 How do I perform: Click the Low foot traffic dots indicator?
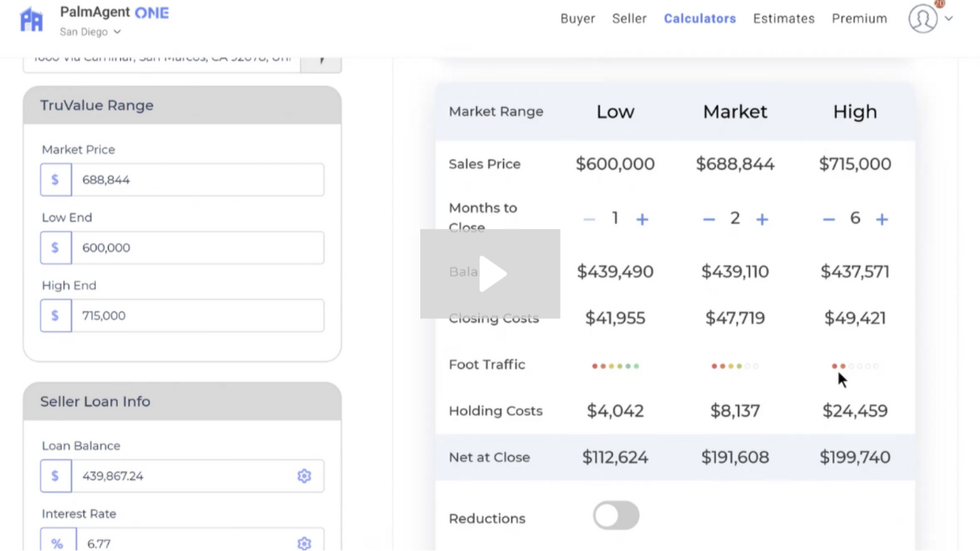tap(616, 366)
